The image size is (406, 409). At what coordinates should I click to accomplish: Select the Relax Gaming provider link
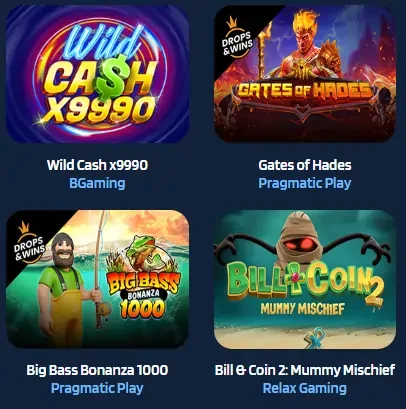coord(305,388)
